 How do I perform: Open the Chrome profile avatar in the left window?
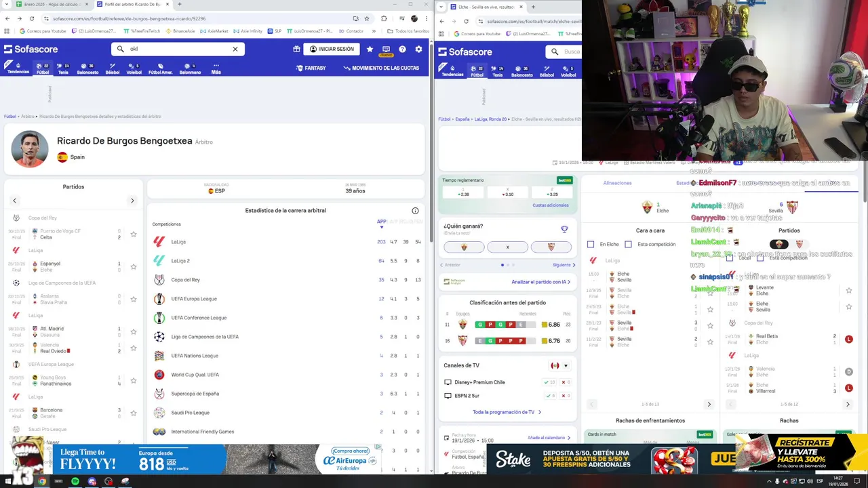tap(414, 18)
